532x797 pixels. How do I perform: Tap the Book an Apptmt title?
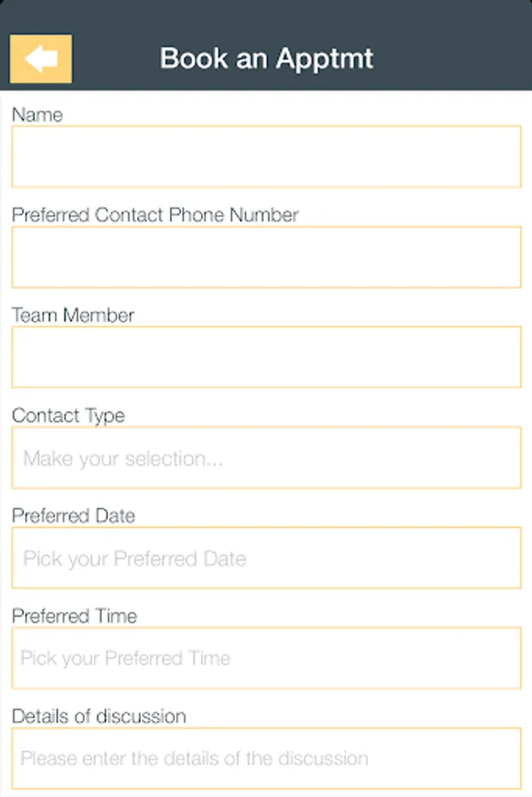(266, 58)
